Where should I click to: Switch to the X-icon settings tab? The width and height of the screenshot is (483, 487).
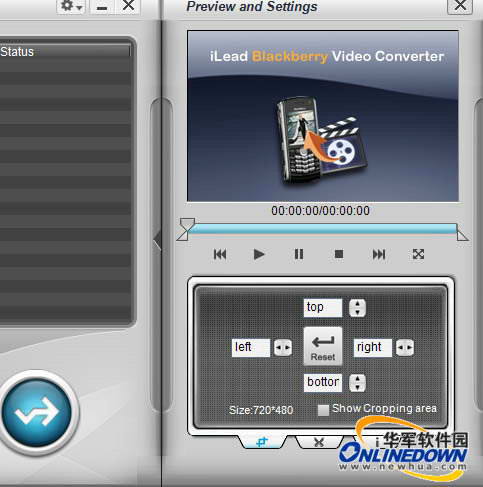pyautogui.click(x=319, y=442)
